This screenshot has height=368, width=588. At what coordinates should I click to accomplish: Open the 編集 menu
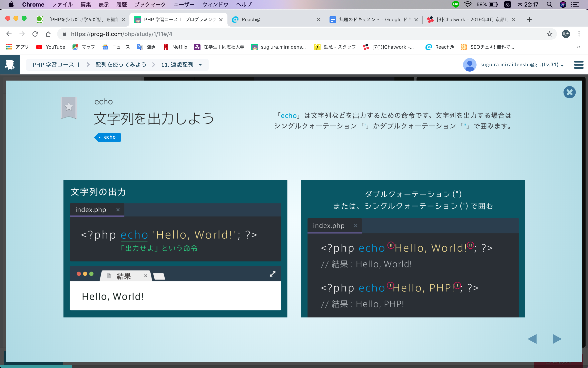pyautogui.click(x=86, y=4)
